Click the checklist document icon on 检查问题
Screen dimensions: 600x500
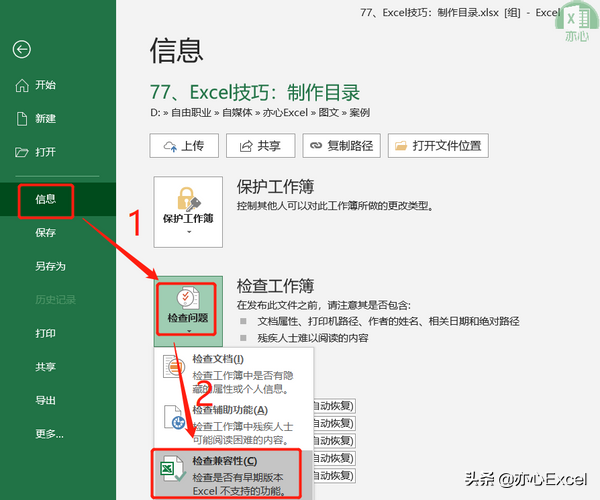click(188, 298)
